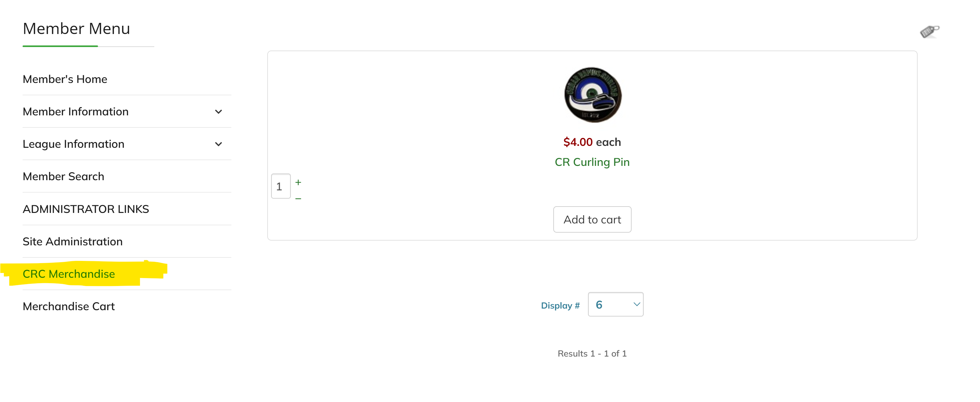
Task: Click the price tag icon
Action: (929, 31)
